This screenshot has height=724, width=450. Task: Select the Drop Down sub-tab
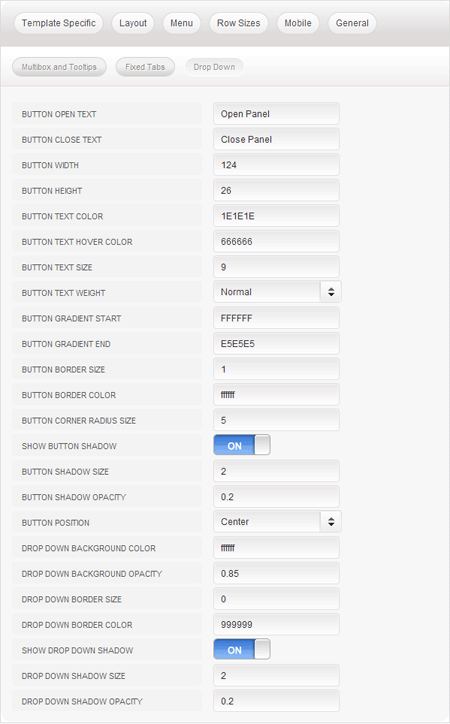(x=214, y=67)
